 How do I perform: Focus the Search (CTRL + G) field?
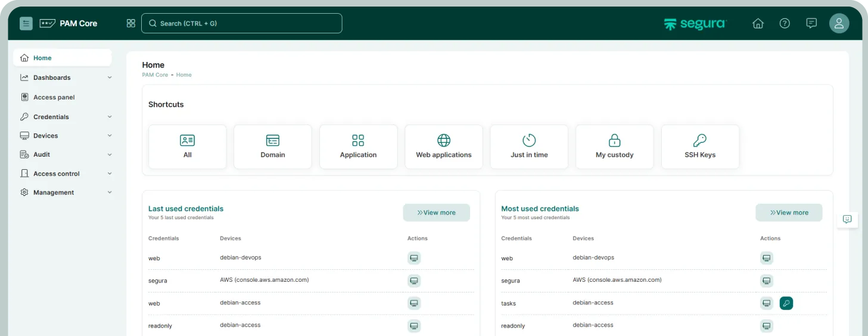242,23
